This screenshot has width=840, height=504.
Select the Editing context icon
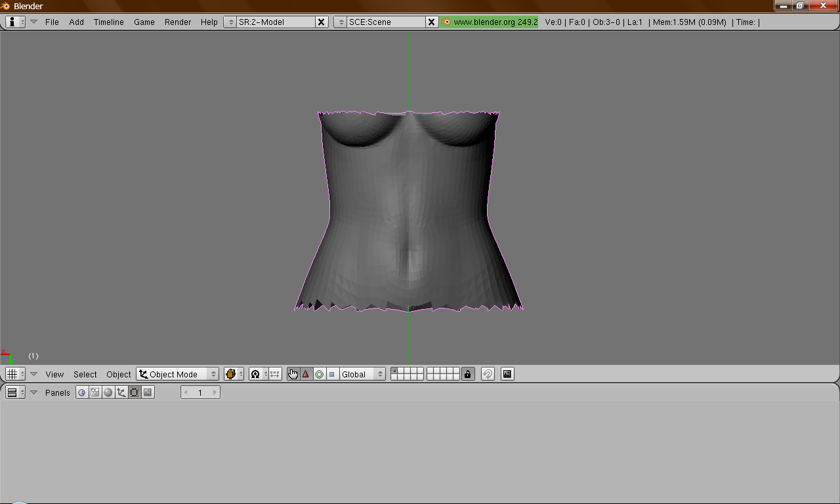(135, 392)
